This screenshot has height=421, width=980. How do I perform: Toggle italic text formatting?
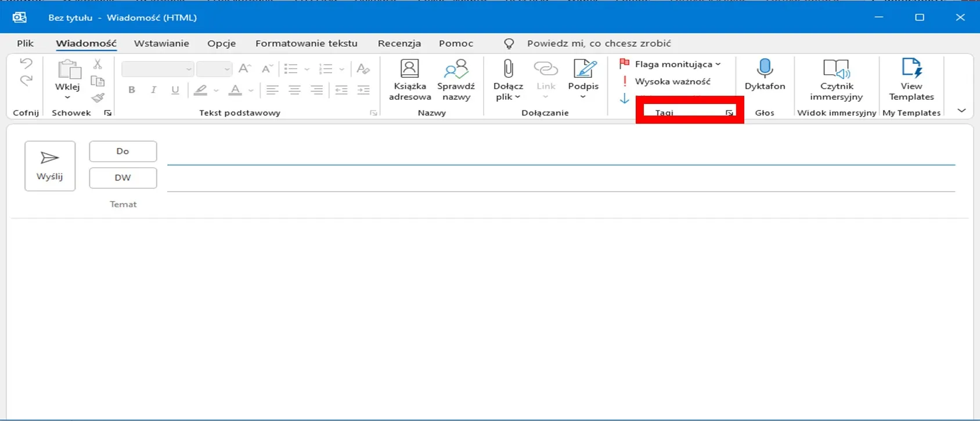(153, 89)
